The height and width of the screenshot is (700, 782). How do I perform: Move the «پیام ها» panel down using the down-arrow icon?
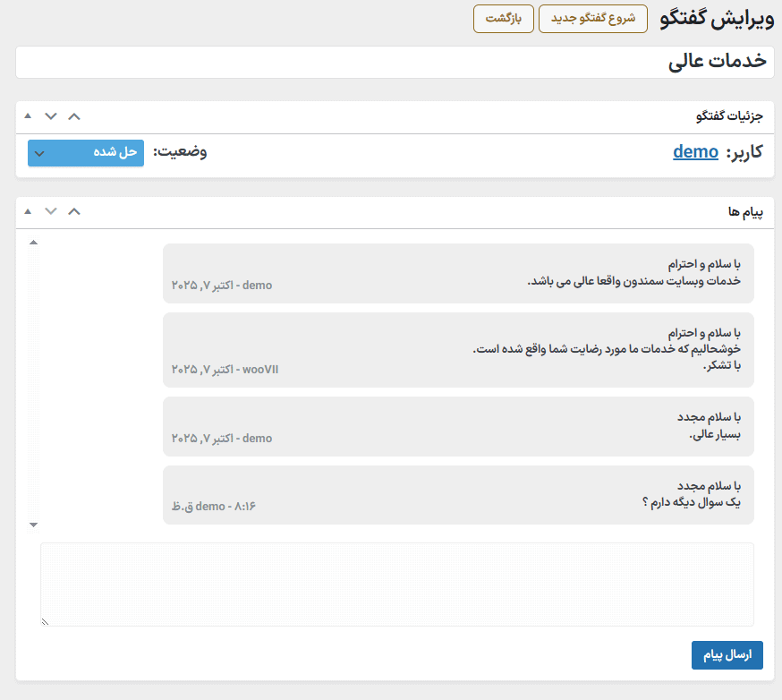[50, 211]
